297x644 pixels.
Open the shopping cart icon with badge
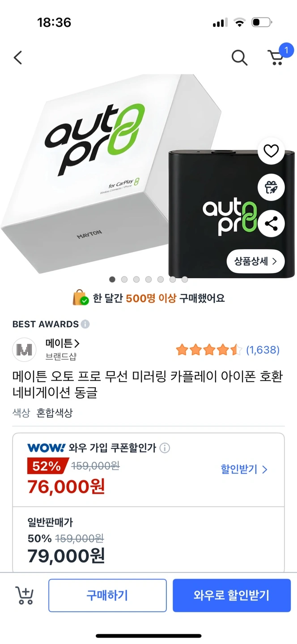277,56
